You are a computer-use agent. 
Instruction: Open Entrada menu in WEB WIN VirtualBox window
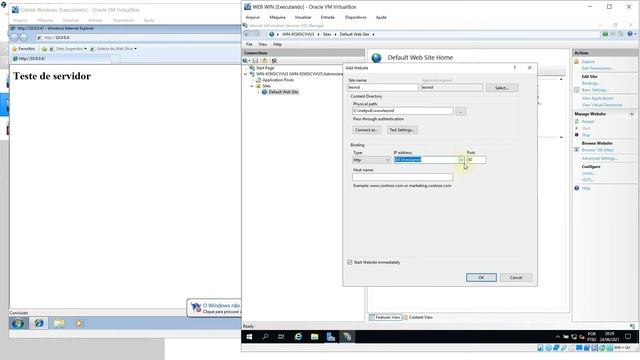click(327, 18)
